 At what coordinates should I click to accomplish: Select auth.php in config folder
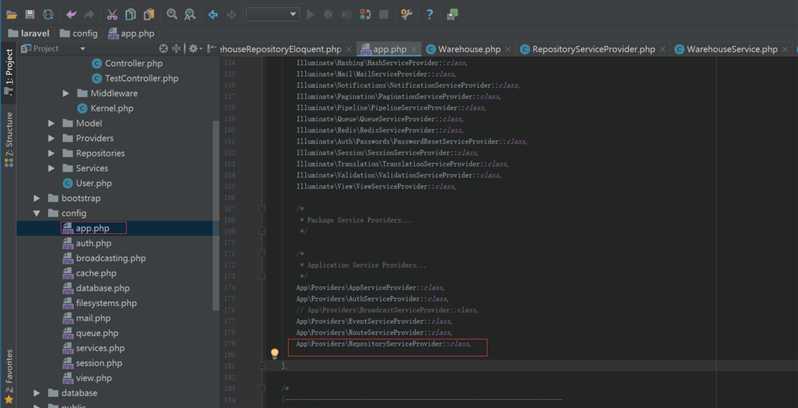click(x=87, y=243)
